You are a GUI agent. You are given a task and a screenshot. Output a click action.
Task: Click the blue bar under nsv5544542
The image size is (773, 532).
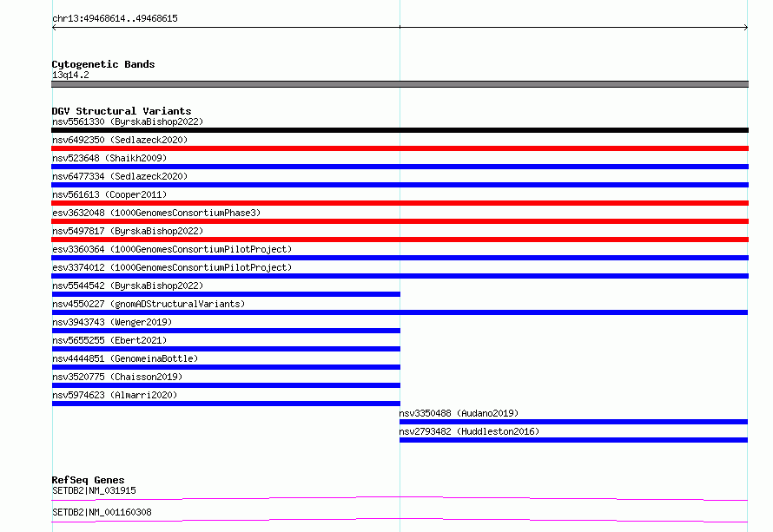coord(226,294)
